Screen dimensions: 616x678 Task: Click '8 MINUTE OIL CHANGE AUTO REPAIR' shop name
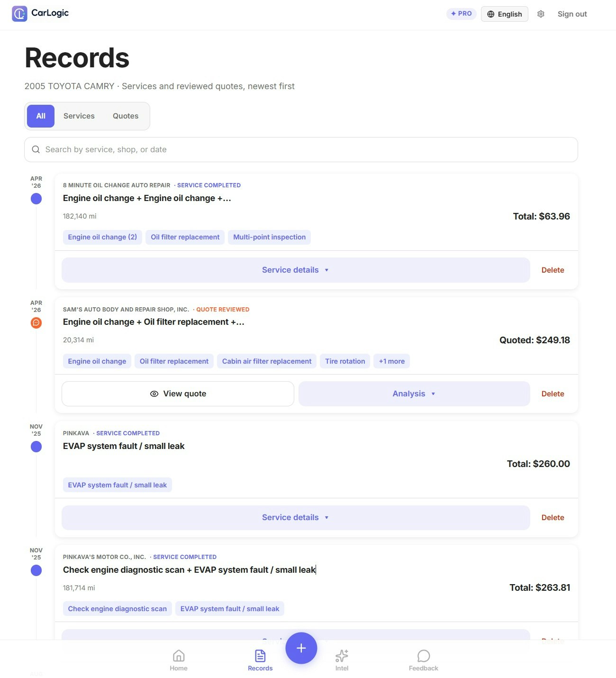click(x=117, y=185)
